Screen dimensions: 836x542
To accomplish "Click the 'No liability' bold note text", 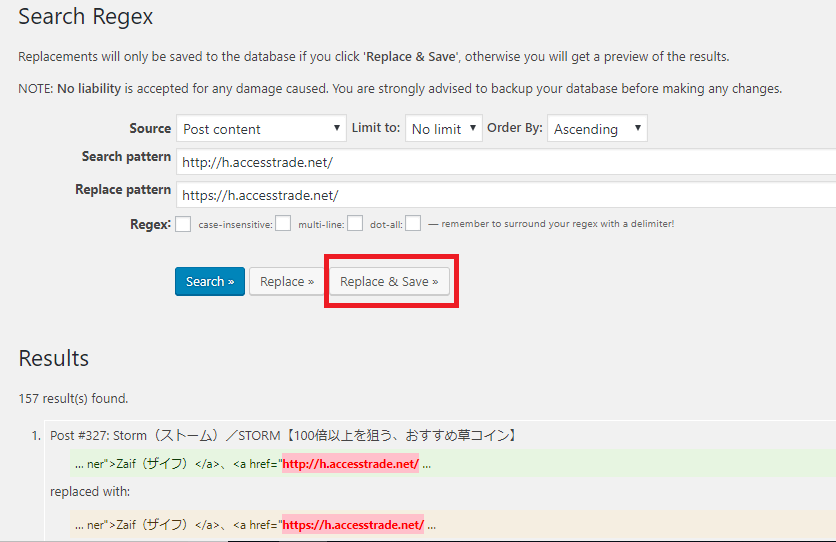I will 89,88.
